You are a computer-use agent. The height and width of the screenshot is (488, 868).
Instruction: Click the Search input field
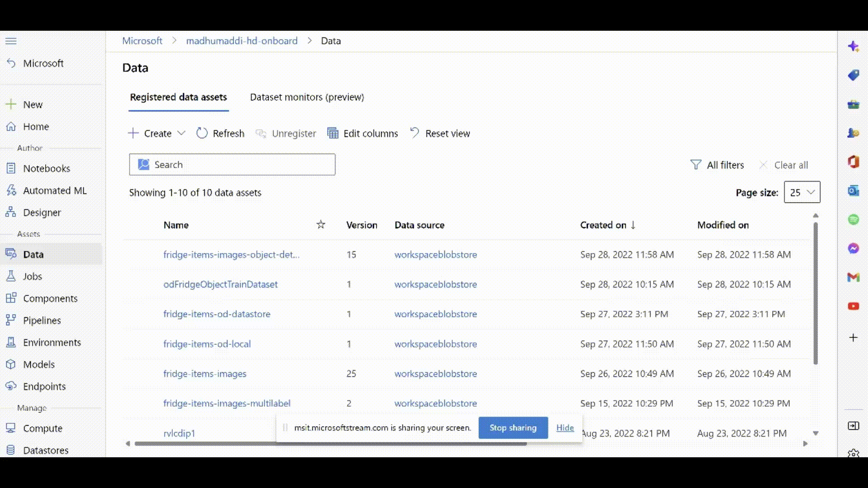tap(232, 164)
